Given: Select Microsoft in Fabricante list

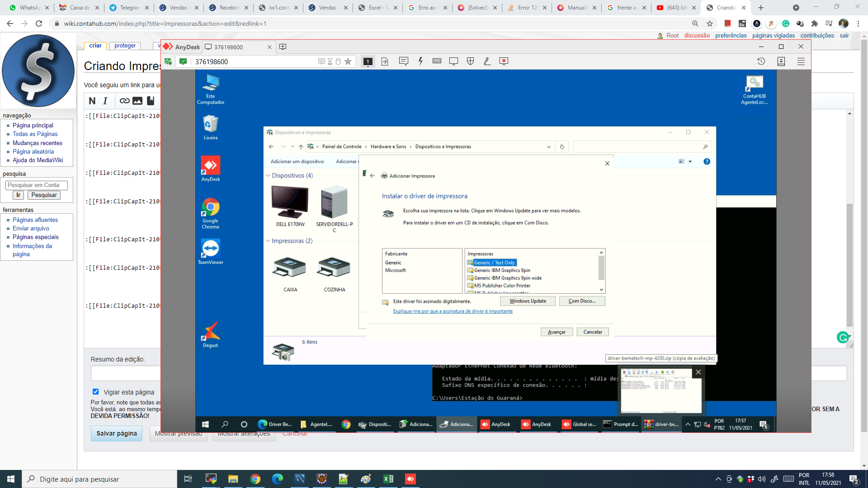Looking at the screenshot, I should tap(395, 270).
